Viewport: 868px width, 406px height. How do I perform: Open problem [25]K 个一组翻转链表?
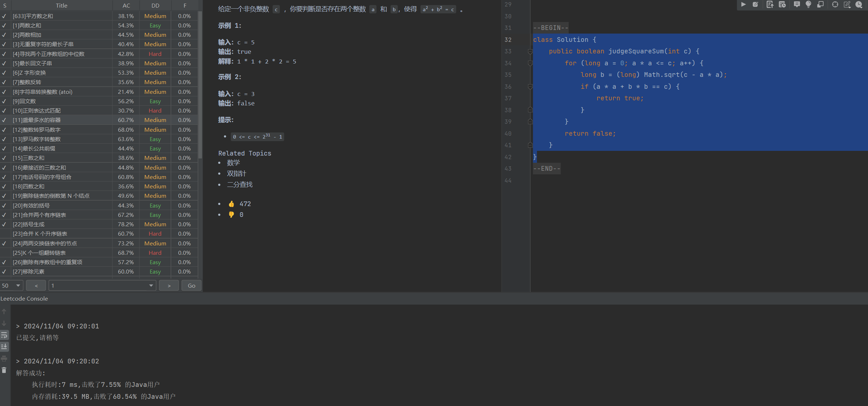pos(39,253)
